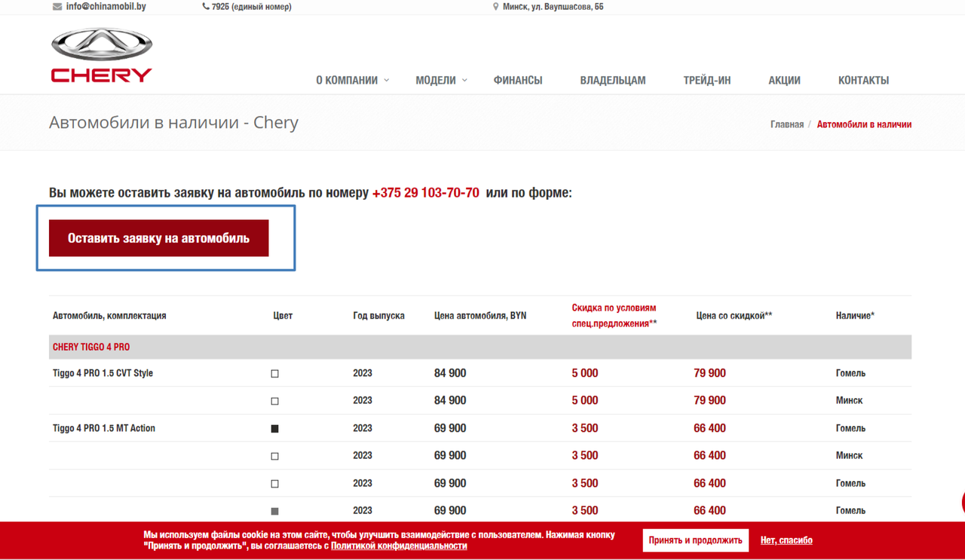
Task: Go to КОНТАКТЫ
Action: click(x=863, y=80)
